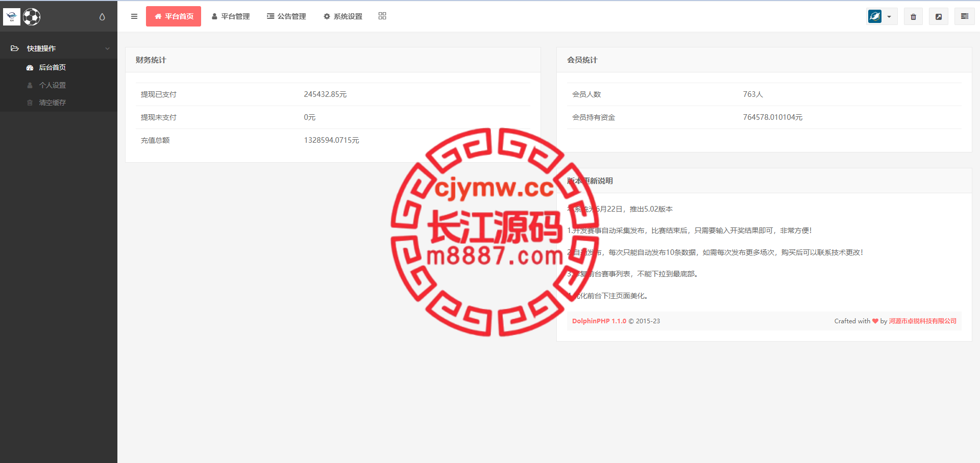Click the folder icon beside 快捷操作
The height and width of the screenshot is (463, 980).
pyautogui.click(x=15, y=48)
